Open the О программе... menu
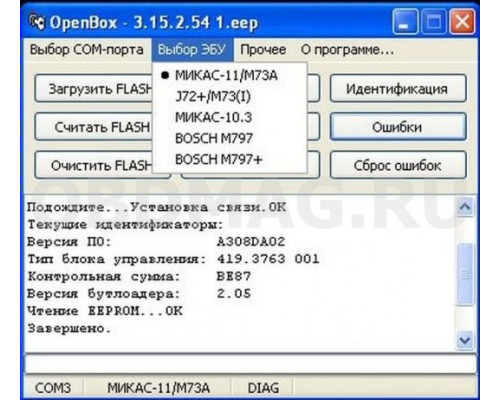Image resolution: width=500 pixels, height=400 pixels. [x=347, y=50]
